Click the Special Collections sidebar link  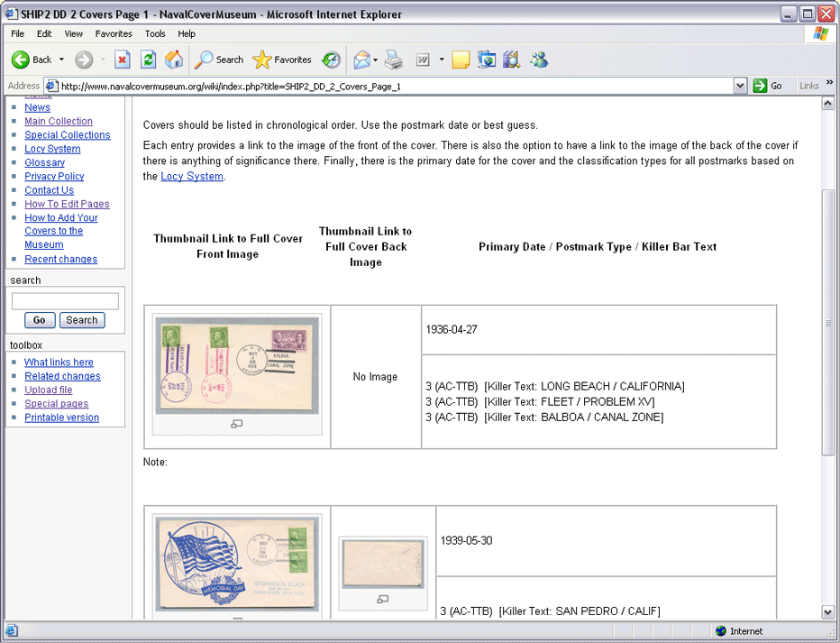(x=68, y=135)
